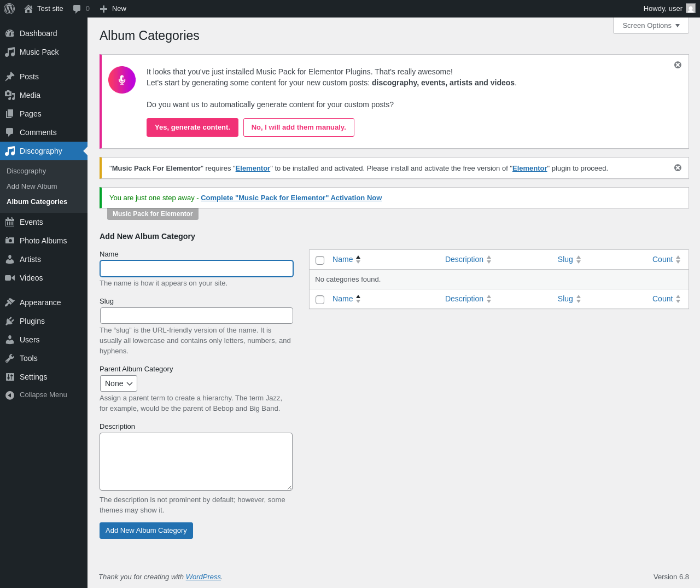Click No, I will add them manualy
This screenshot has height=588, width=700.
click(x=299, y=127)
